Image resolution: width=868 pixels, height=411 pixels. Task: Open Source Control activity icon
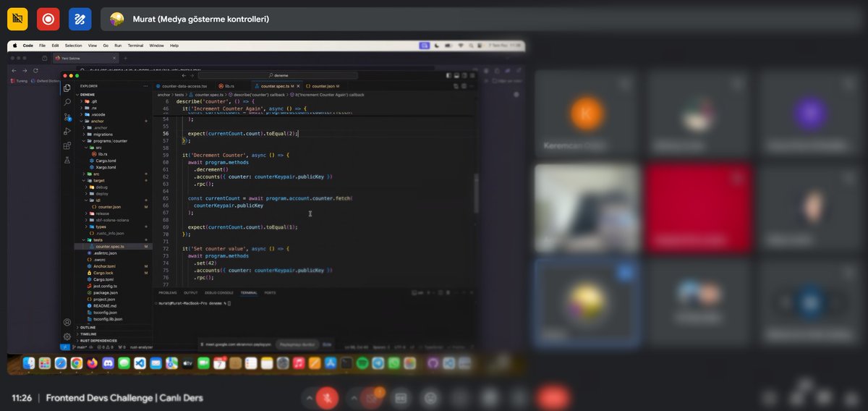click(x=67, y=116)
